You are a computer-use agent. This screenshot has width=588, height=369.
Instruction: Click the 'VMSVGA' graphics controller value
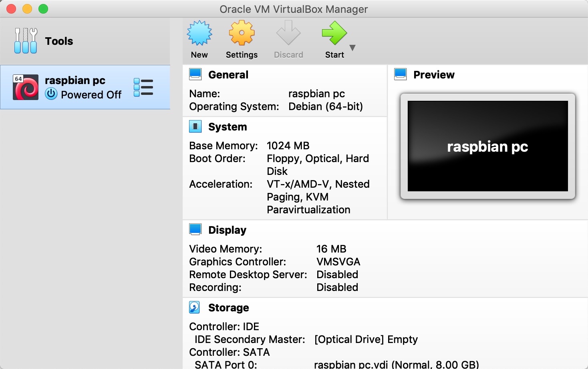tap(338, 262)
